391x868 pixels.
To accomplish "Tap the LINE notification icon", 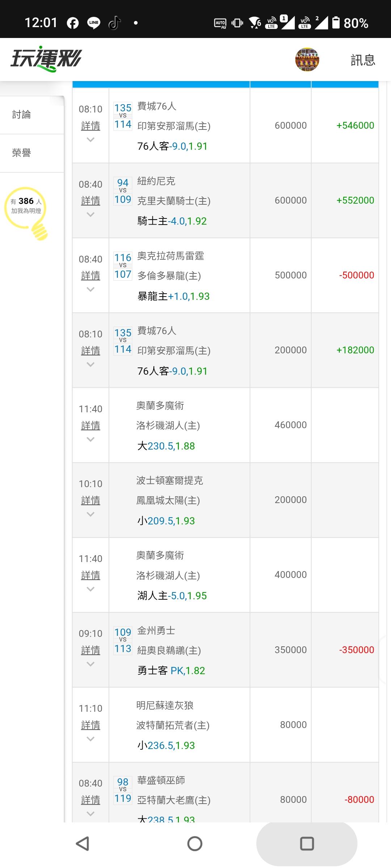I will point(94,23).
